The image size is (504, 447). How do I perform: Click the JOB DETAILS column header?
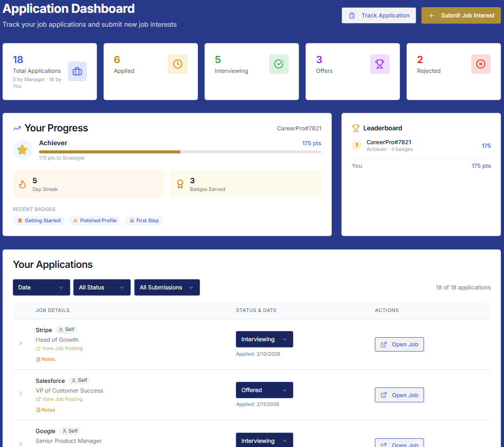(x=52, y=310)
